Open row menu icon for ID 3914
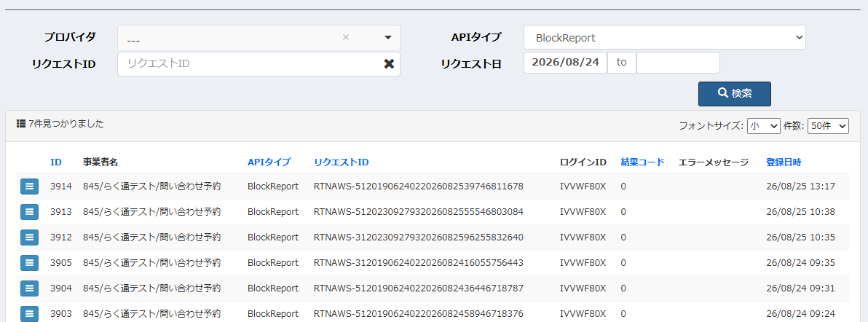This screenshot has width=868, height=322. [29, 186]
